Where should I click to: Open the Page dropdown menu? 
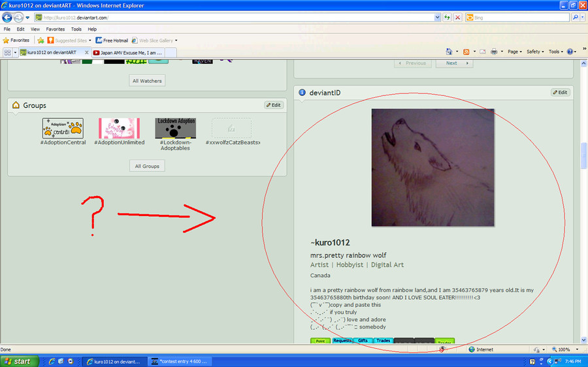(515, 52)
